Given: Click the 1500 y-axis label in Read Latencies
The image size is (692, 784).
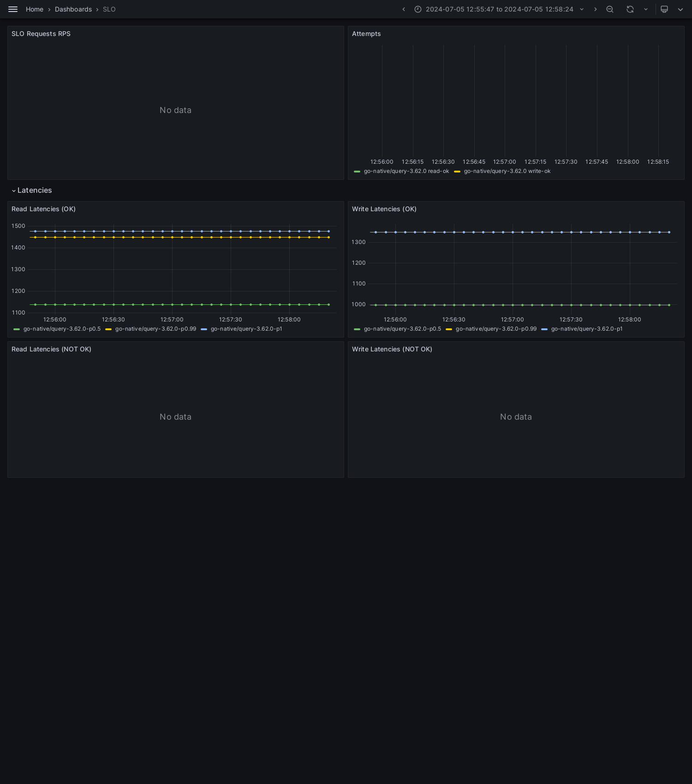Looking at the screenshot, I should [18, 226].
